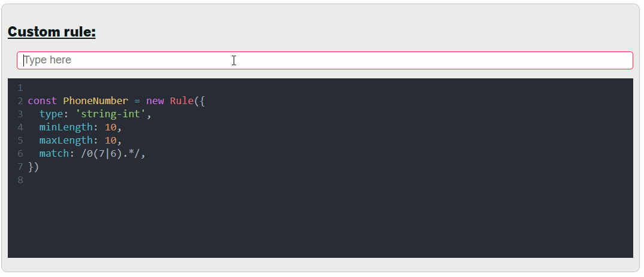Click the 'Rule' class name
644x277 pixels.
[182, 101]
